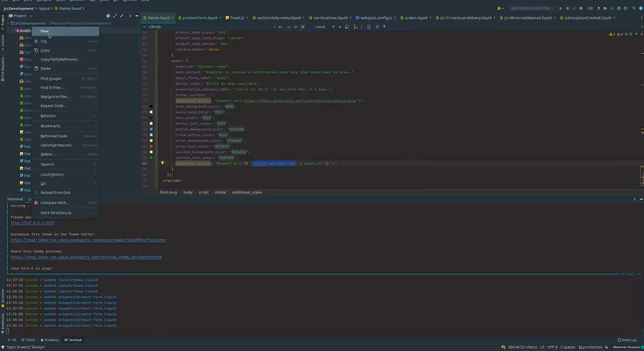Update project with Git pull icon
The image size is (644, 351).
pos(598,8)
